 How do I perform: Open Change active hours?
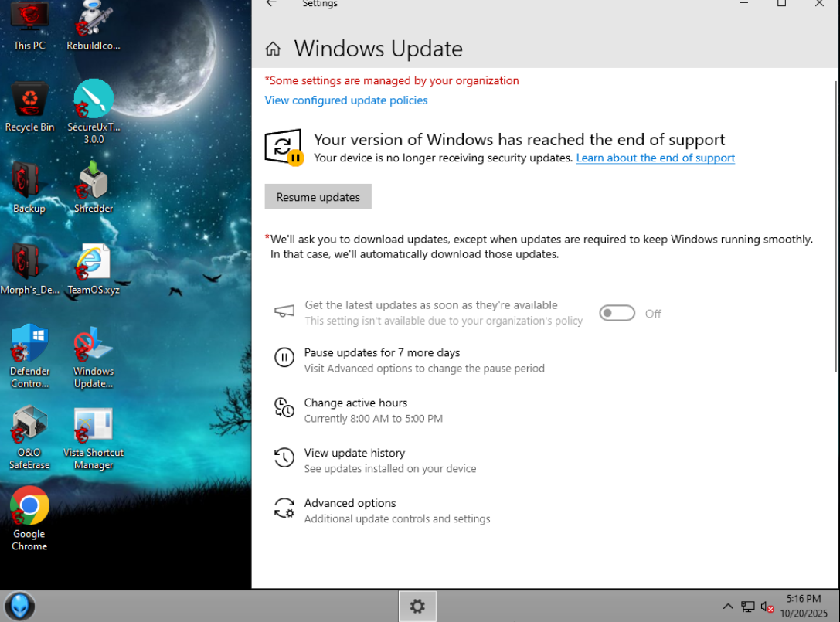355,403
